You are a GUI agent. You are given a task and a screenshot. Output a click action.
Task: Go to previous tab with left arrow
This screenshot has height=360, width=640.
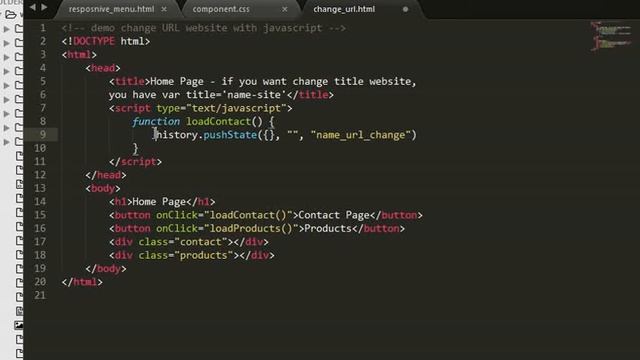tap(33, 7)
